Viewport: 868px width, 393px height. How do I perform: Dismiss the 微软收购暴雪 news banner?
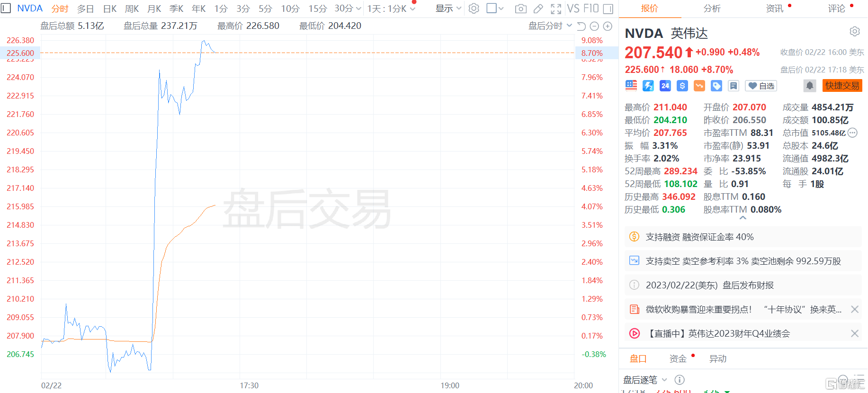coord(854,309)
